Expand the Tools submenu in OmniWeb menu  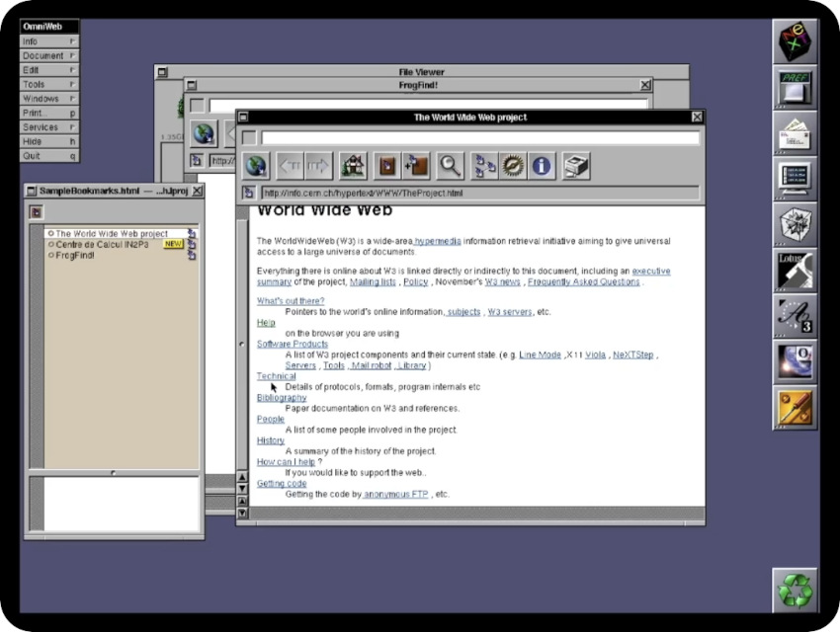49,84
